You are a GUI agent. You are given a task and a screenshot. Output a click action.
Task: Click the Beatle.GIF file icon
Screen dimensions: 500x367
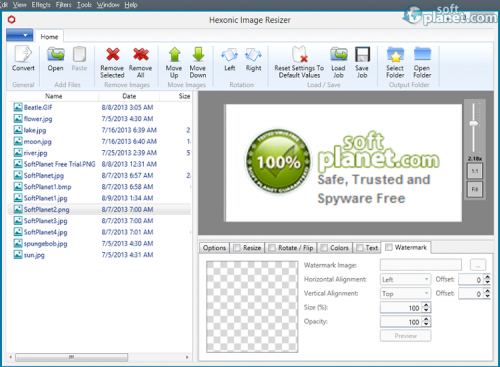(18, 107)
